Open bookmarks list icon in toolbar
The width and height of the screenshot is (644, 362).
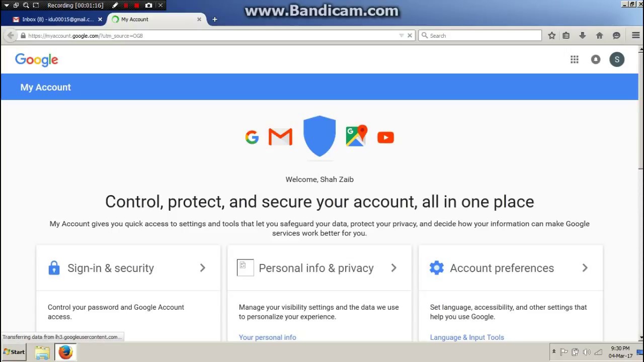click(566, 36)
